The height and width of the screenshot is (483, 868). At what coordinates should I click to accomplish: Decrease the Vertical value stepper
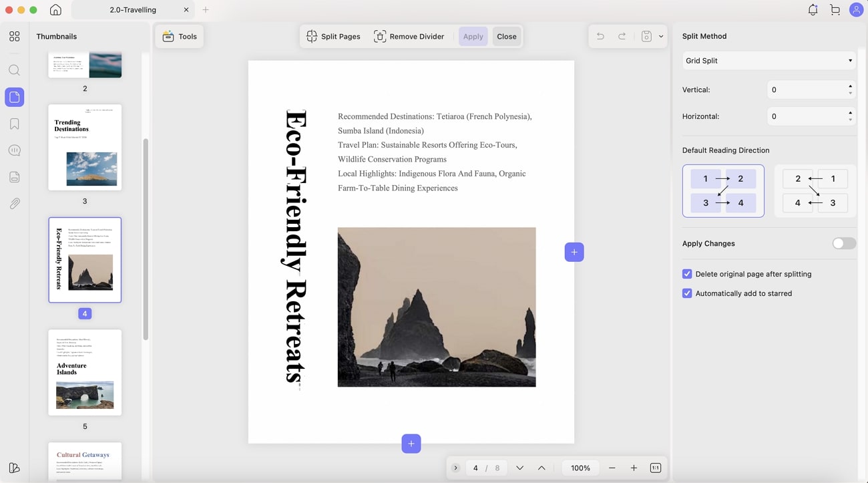pos(850,94)
